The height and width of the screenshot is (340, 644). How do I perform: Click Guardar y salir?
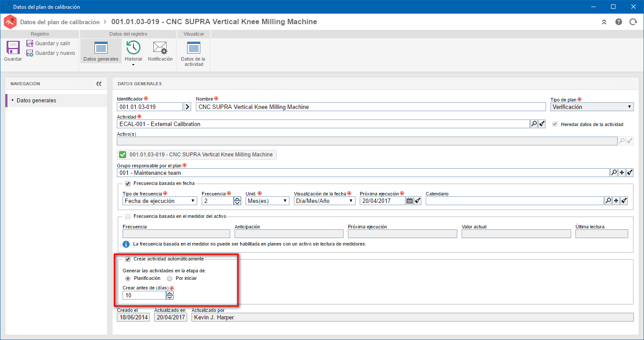pyautogui.click(x=48, y=43)
